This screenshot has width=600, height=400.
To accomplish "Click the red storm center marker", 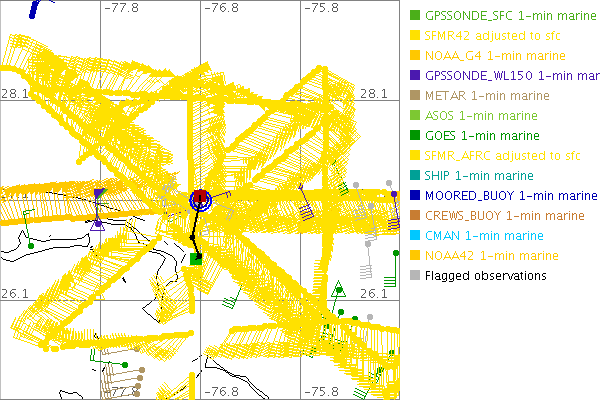I will [x=201, y=197].
